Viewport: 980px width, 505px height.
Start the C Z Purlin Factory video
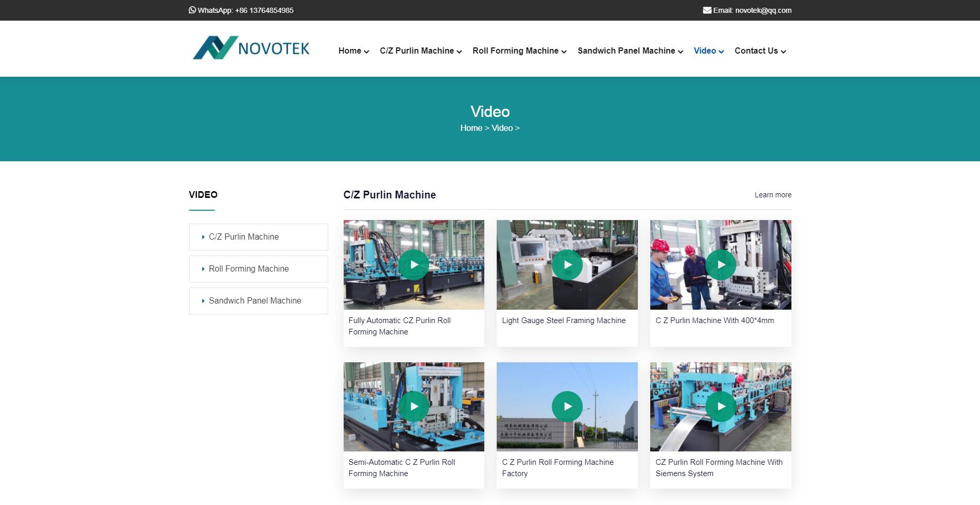(567, 407)
